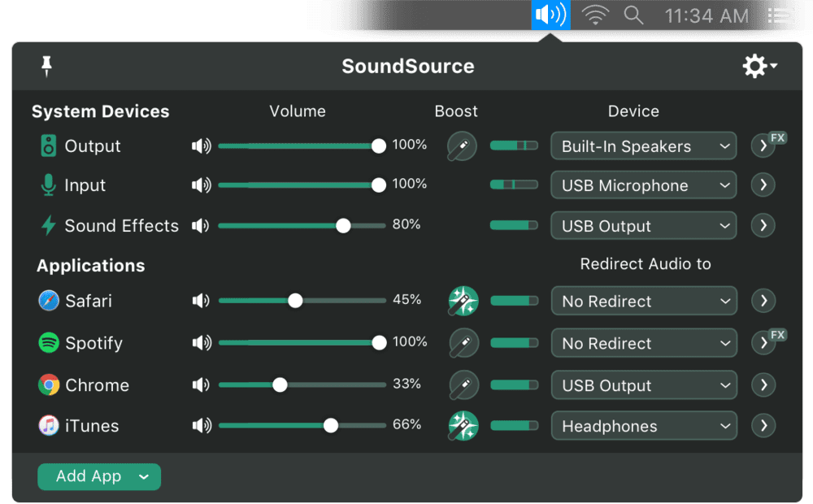Click the Chrome level meter
Screen dimensions: 813x504
click(515, 385)
